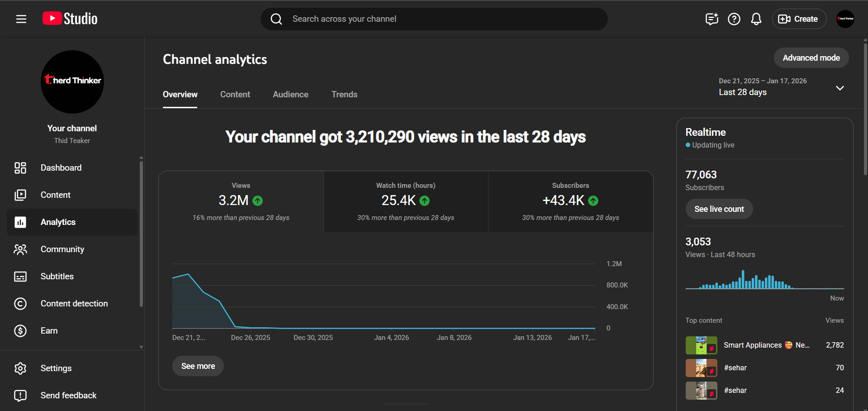Open the help question mark icon
Image resolution: width=868 pixels, height=411 pixels.
(734, 19)
